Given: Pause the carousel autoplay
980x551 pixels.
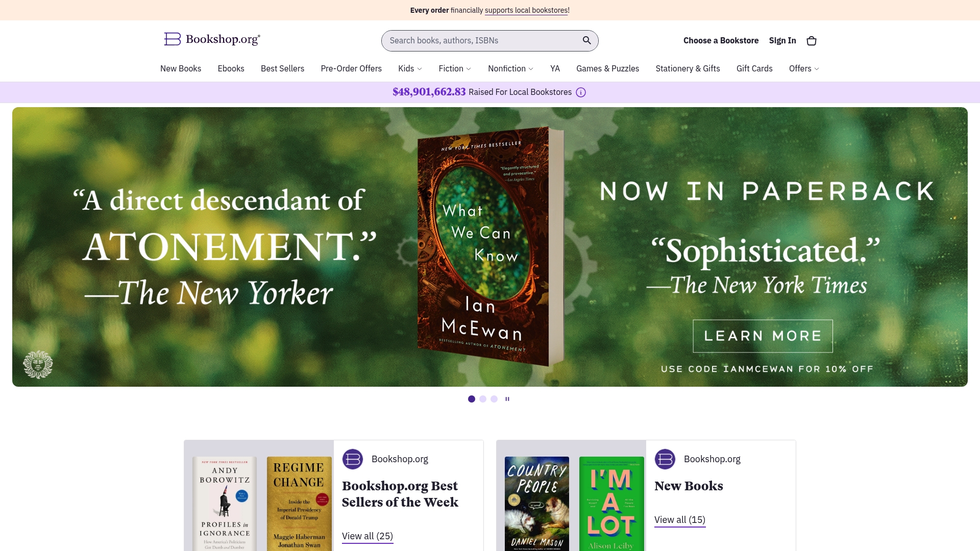Looking at the screenshot, I should pyautogui.click(x=507, y=399).
